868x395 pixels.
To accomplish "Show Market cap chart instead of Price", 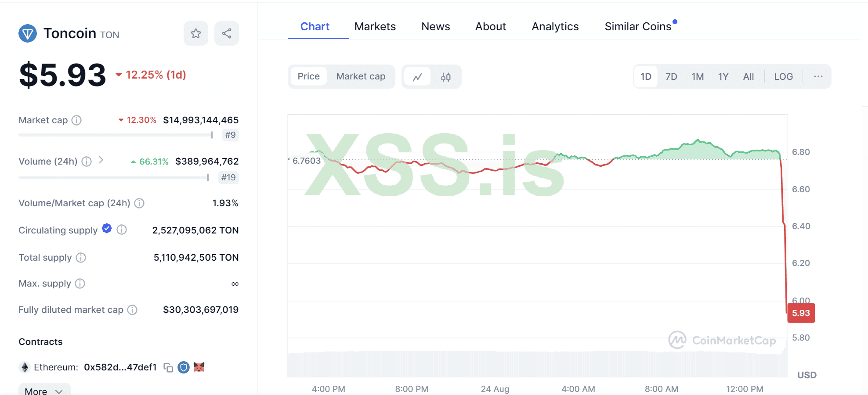I will tap(361, 76).
